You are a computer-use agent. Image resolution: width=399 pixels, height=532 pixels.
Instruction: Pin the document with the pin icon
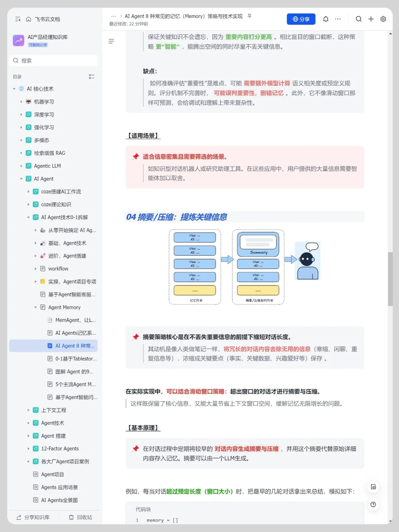pyautogui.click(x=249, y=16)
